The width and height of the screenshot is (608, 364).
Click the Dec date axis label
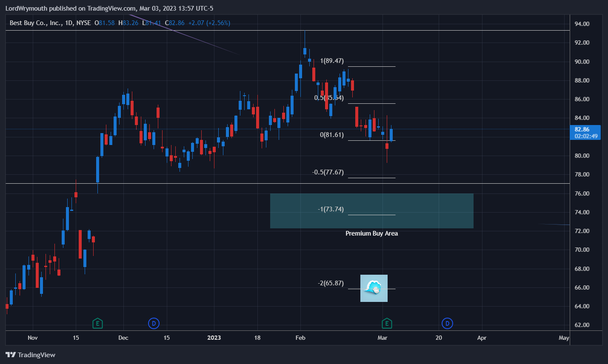click(x=123, y=338)
